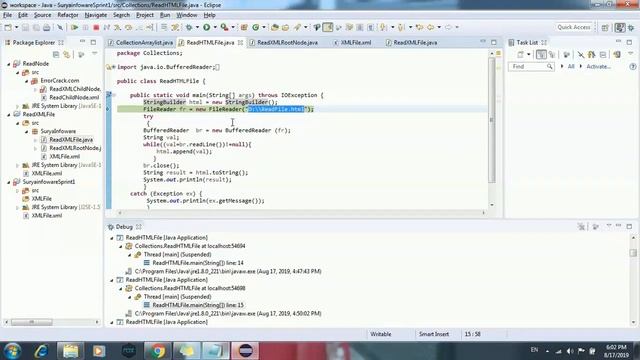Open the Run menu
This screenshot has width=640, height=360.
(x=165, y=15)
